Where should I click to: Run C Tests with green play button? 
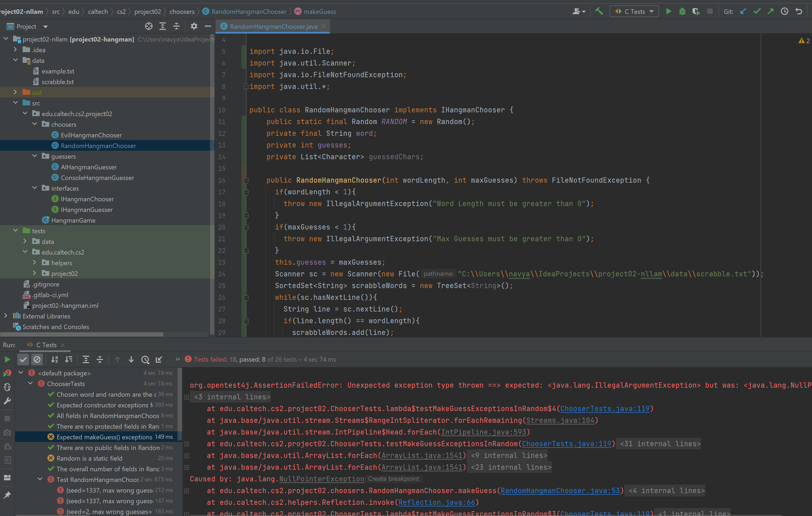pyautogui.click(x=668, y=11)
